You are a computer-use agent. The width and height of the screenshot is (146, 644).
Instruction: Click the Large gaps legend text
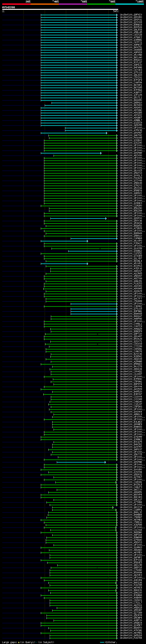tap(28, 642)
